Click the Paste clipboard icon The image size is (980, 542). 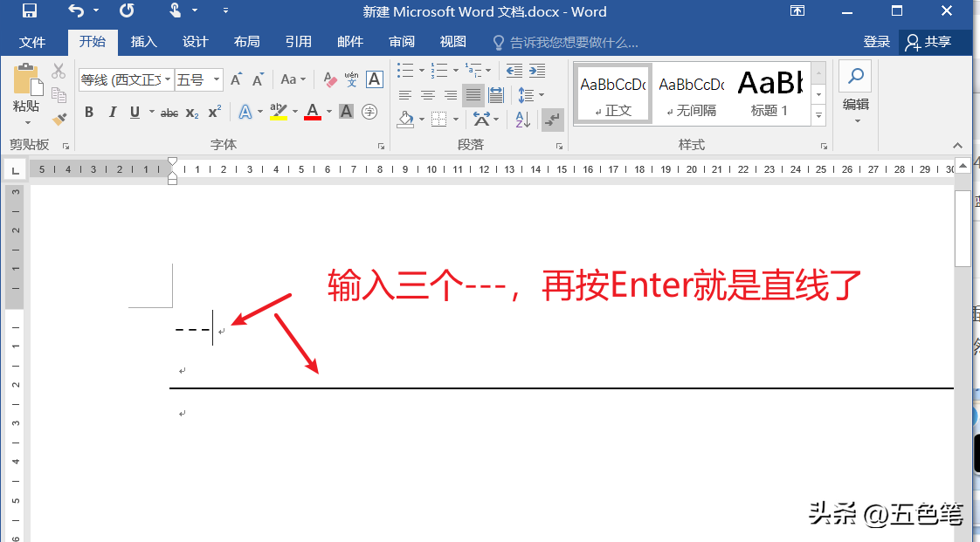[27, 80]
